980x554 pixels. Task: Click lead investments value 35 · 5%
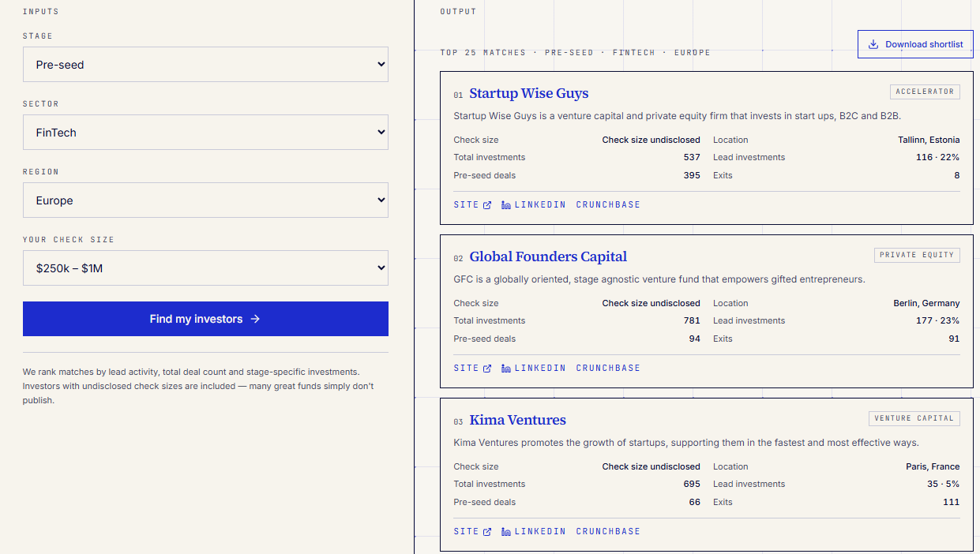point(944,484)
